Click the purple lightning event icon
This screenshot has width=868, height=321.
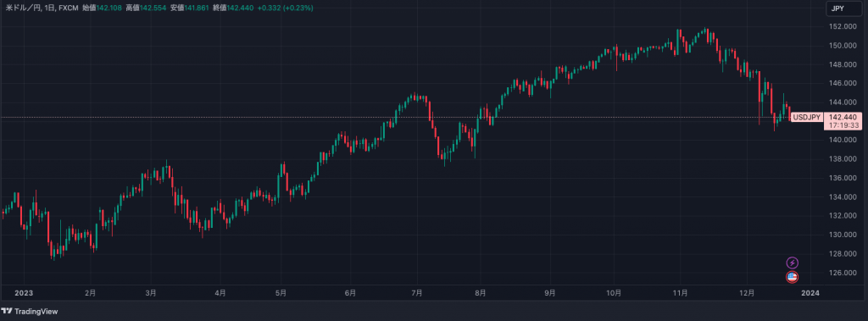tap(793, 263)
